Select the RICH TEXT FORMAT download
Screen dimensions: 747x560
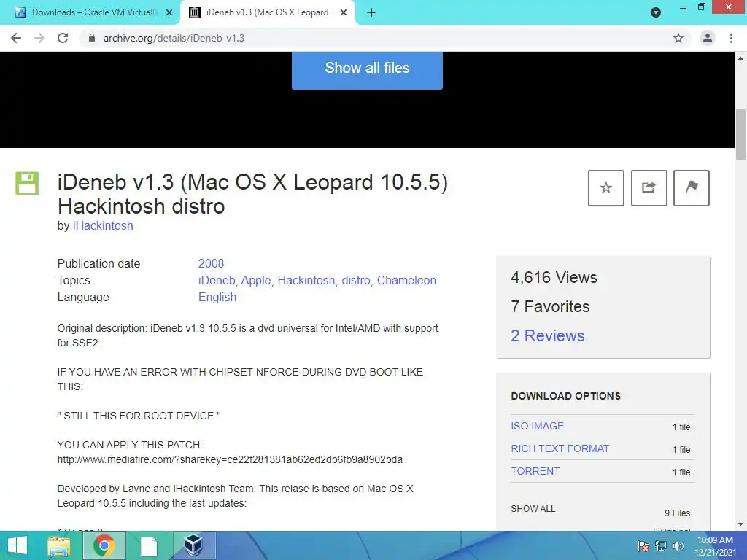tap(560, 448)
